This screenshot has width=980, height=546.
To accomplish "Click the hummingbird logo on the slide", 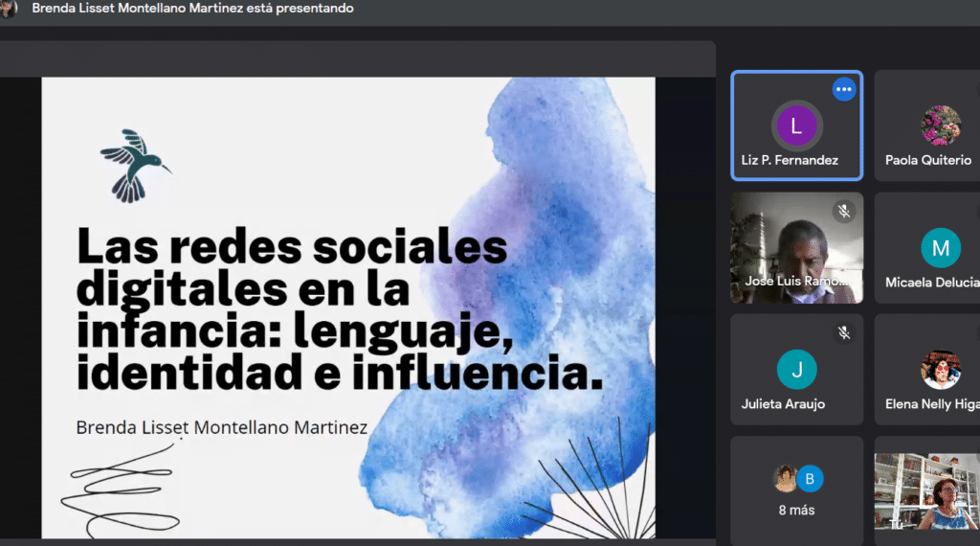I will [135, 166].
